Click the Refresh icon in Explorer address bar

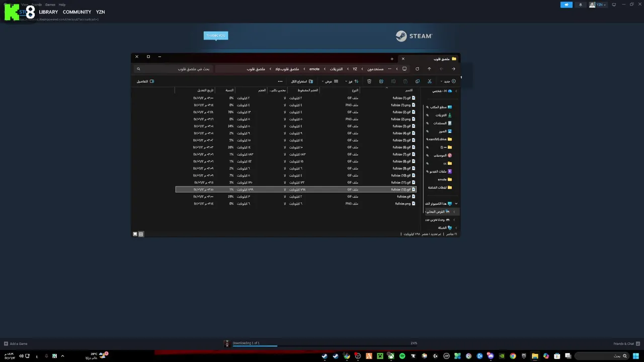(417, 69)
